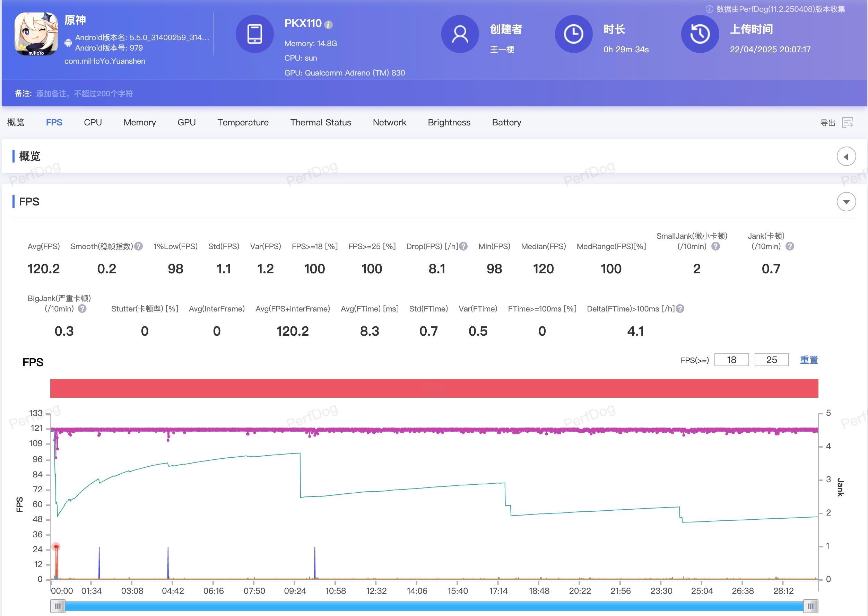Click the blue time range bar
This screenshot has height=616, width=868.
pos(434,606)
